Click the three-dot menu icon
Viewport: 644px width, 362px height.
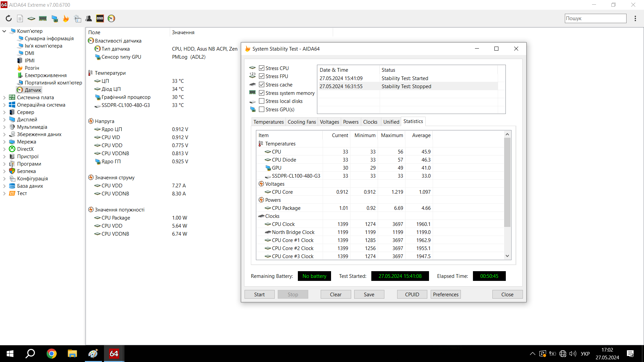point(635,18)
